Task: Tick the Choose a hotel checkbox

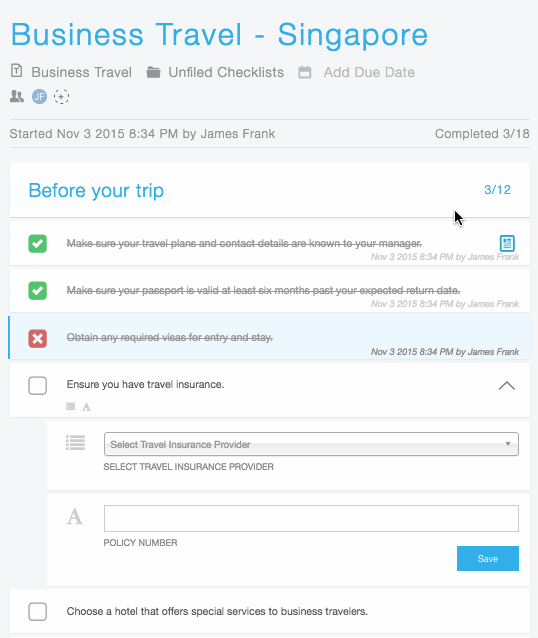Action: 37,612
